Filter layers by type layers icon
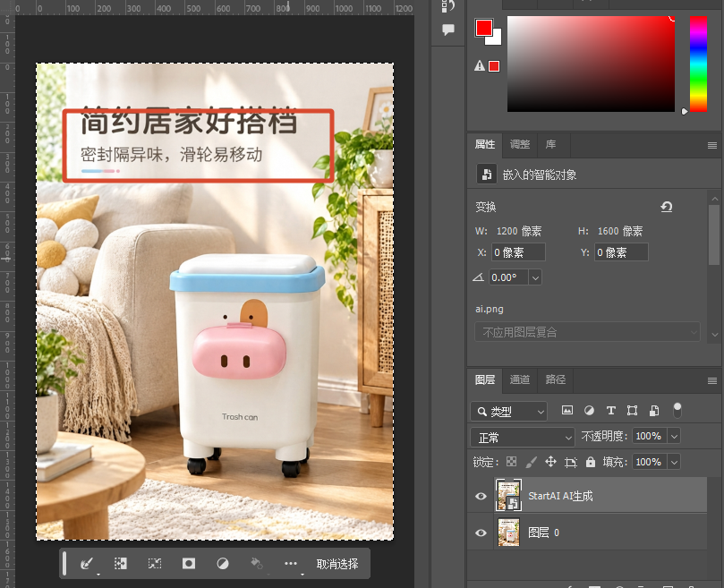This screenshot has height=588, width=724. 611,410
